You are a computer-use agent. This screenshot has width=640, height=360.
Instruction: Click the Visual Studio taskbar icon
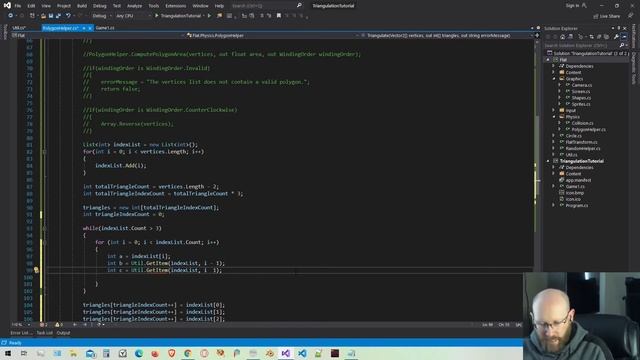tap(286, 353)
